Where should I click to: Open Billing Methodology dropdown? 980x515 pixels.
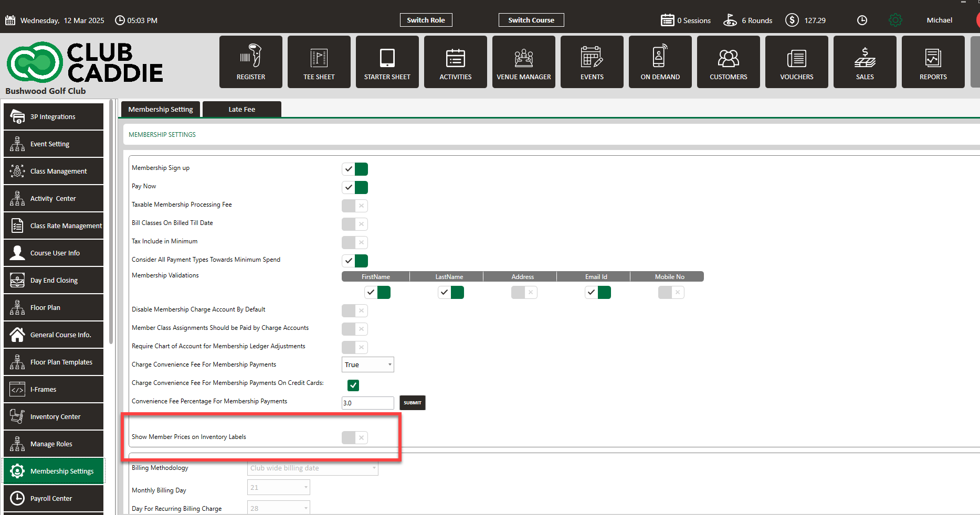(313, 468)
